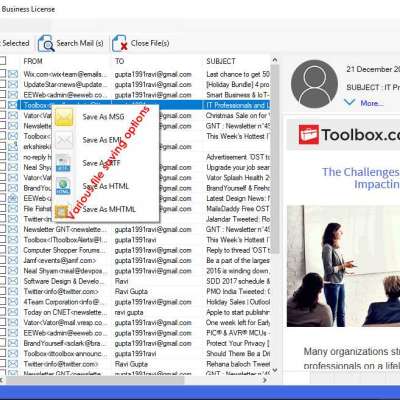Click envelope icon of Wix.com row

point(13,74)
